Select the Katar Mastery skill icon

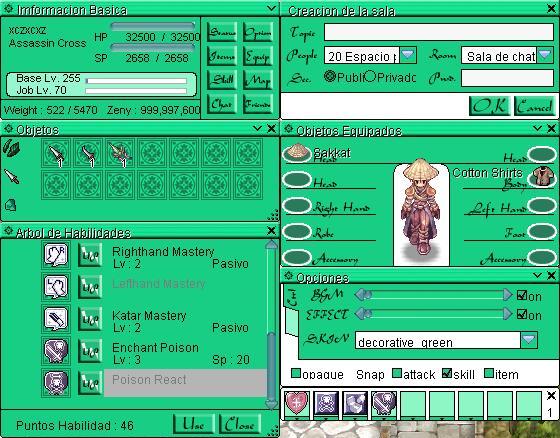coord(56,318)
